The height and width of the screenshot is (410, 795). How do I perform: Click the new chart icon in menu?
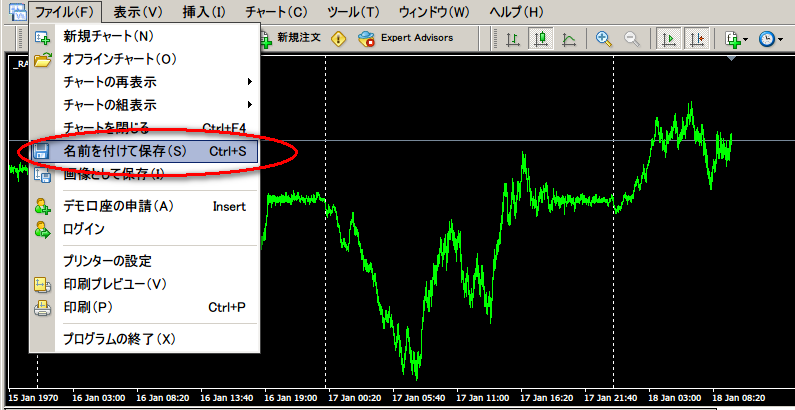(x=42, y=38)
